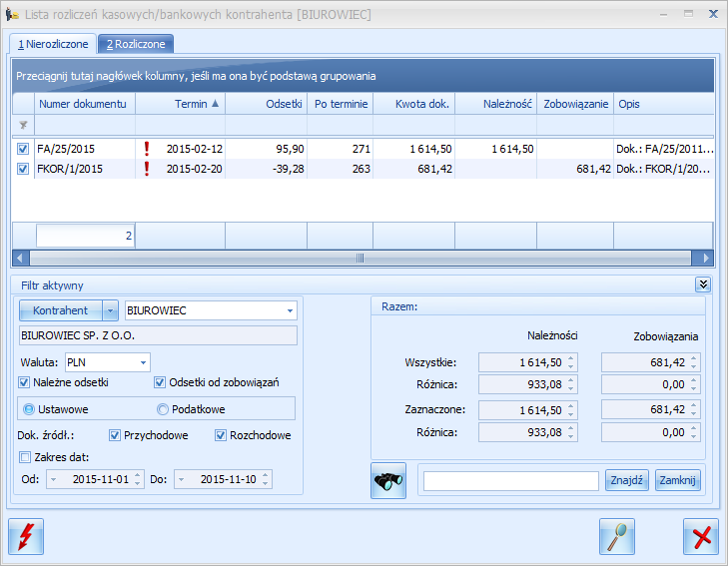The height and width of the screenshot is (566, 728).
Task: Click overdue exclamation mark for FKOR/1/2015
Action: tap(147, 169)
